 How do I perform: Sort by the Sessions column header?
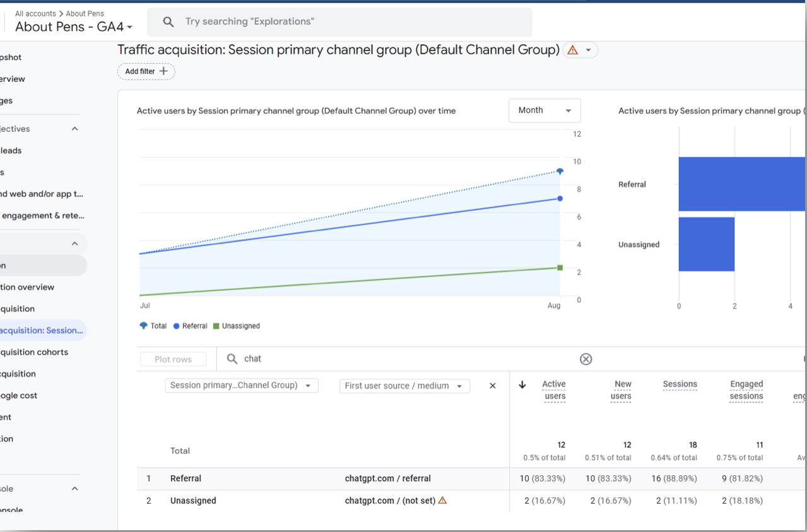click(x=680, y=384)
